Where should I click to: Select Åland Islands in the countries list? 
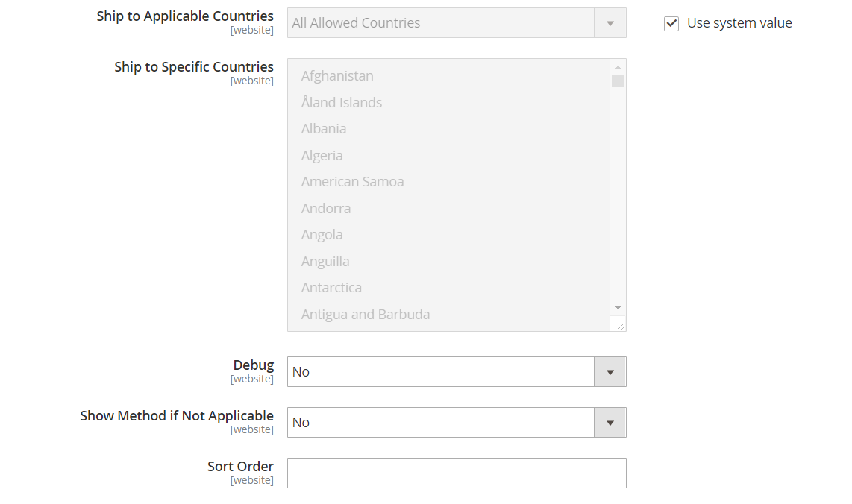342,103
